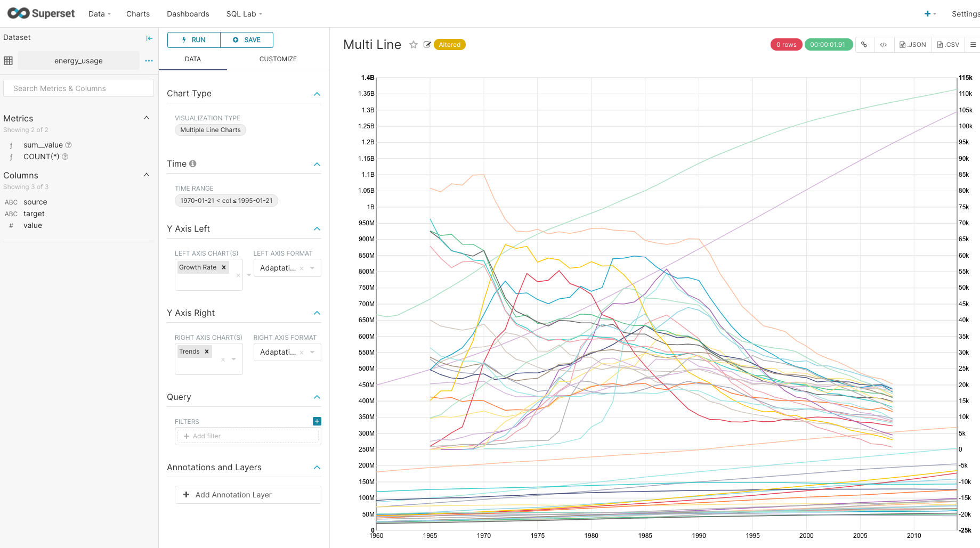
Task: Change the Multiple Line Charts visualization type
Action: pyautogui.click(x=210, y=130)
